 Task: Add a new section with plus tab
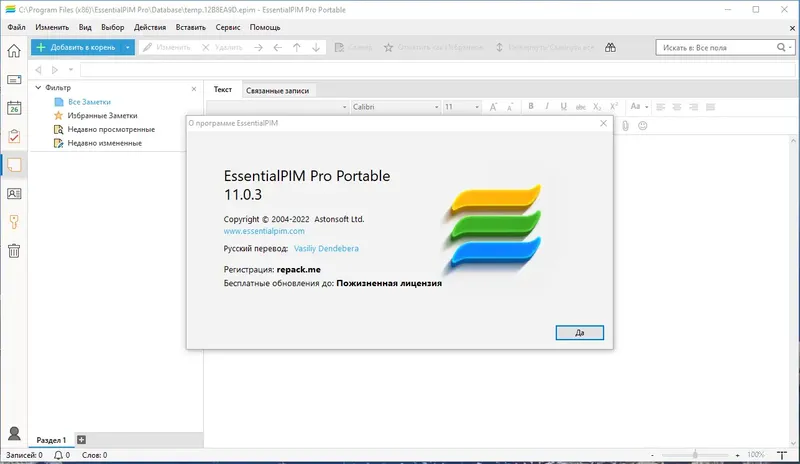click(x=81, y=439)
